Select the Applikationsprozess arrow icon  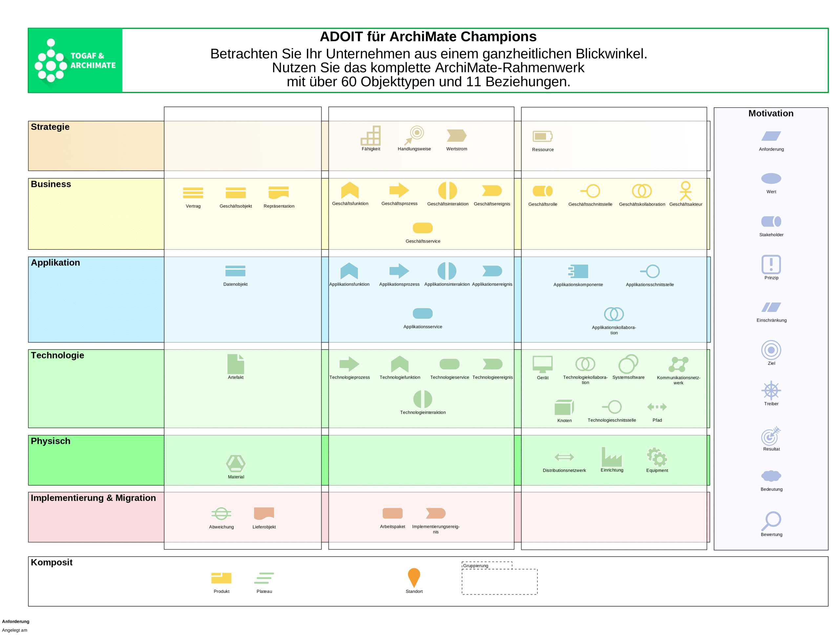[399, 271]
